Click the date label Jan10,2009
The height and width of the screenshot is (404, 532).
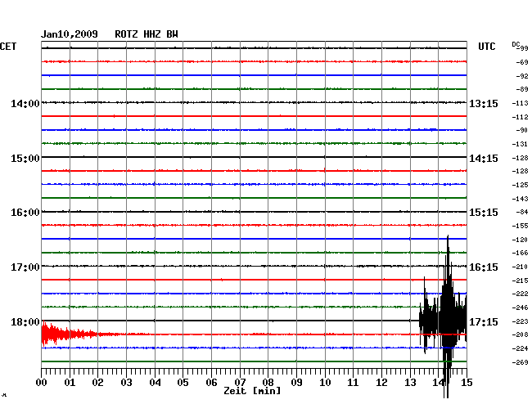(x=70, y=34)
